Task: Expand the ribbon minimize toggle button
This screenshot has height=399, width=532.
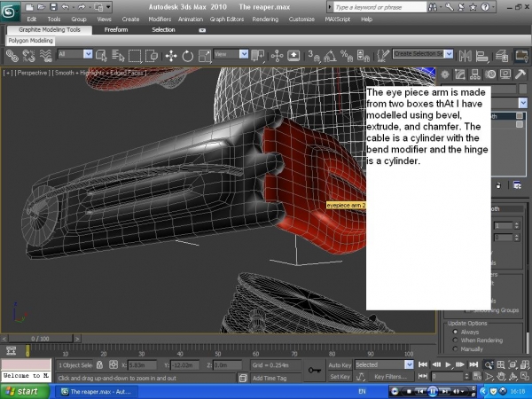Action: tap(202, 30)
